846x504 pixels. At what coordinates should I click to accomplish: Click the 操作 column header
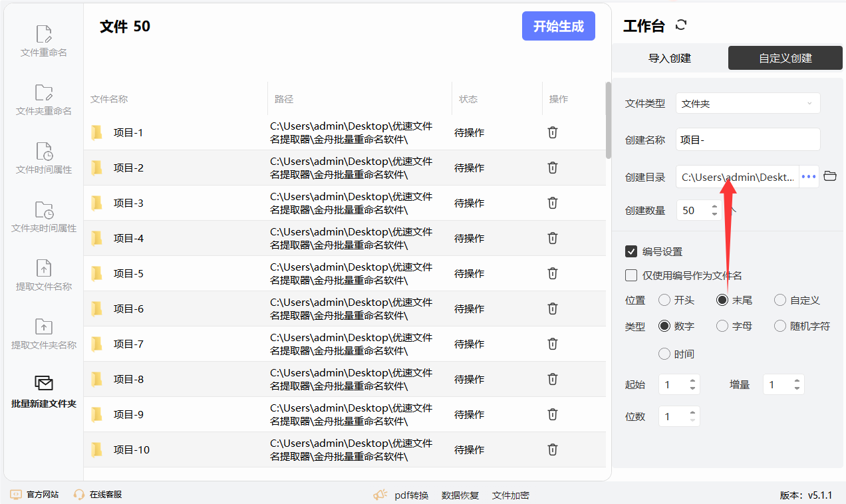pos(559,99)
